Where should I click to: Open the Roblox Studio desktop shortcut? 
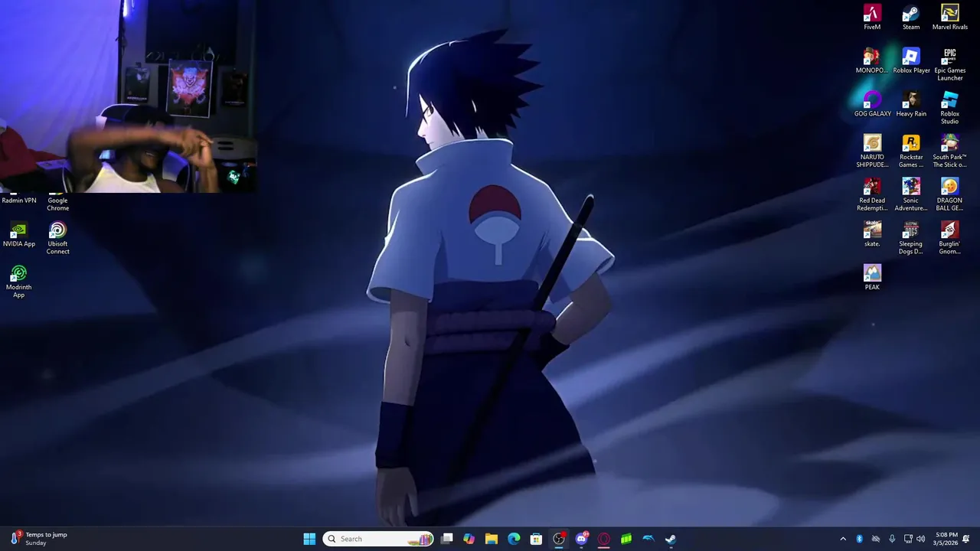click(x=949, y=108)
